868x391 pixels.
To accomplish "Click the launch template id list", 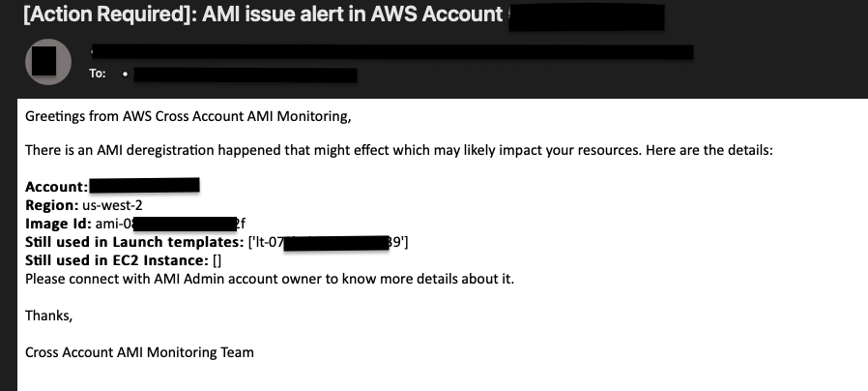I will click(329, 242).
